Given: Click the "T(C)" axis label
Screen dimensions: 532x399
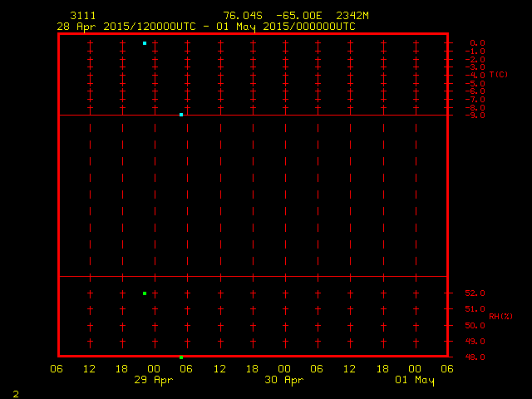Looking at the screenshot, I should (x=499, y=75).
